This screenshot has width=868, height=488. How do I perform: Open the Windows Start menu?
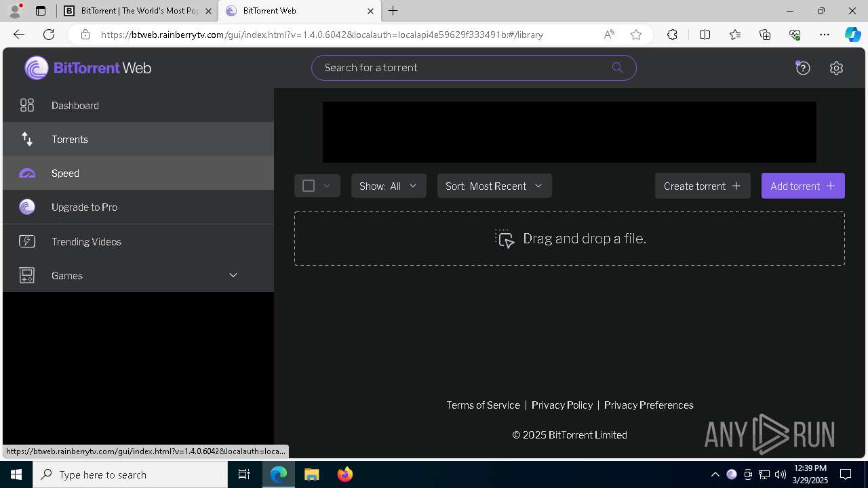coord(16,474)
